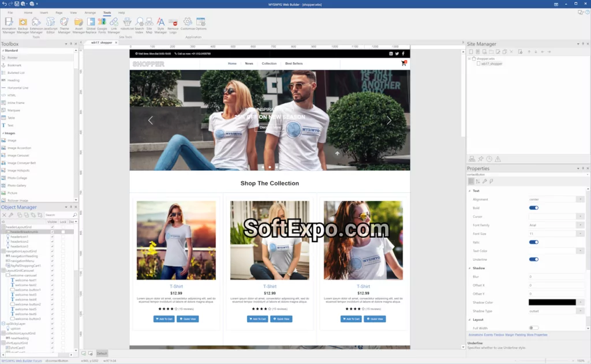Enable the Full Width layout toggle
Image resolution: width=591 pixels, height=364 pixels.
coord(534,328)
